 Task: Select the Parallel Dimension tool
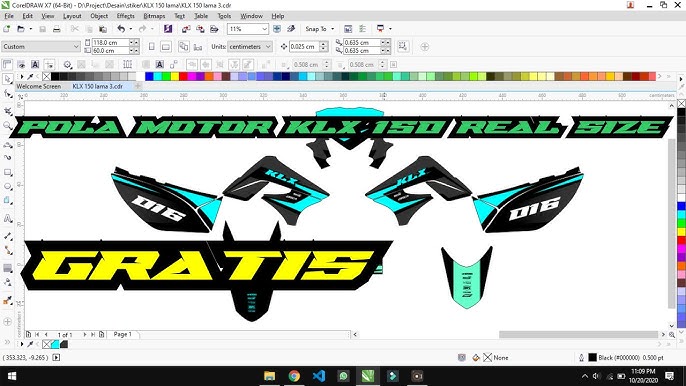point(7,236)
